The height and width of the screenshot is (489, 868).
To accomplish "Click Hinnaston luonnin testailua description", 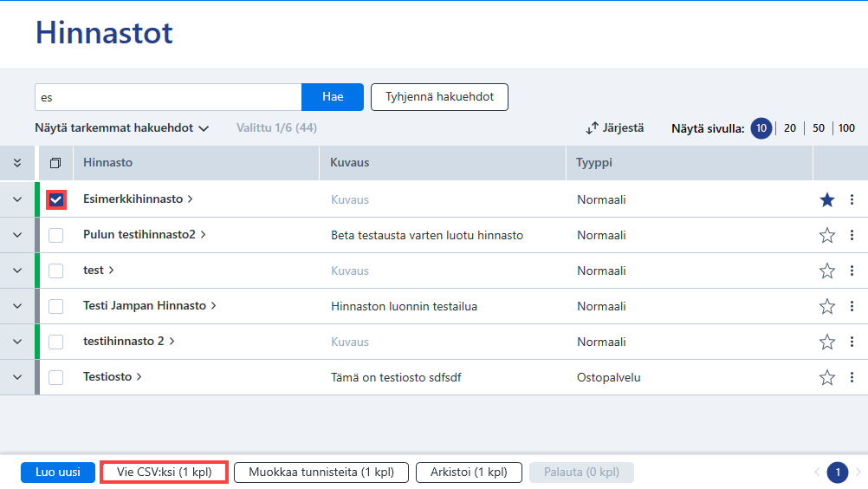I will 404,306.
